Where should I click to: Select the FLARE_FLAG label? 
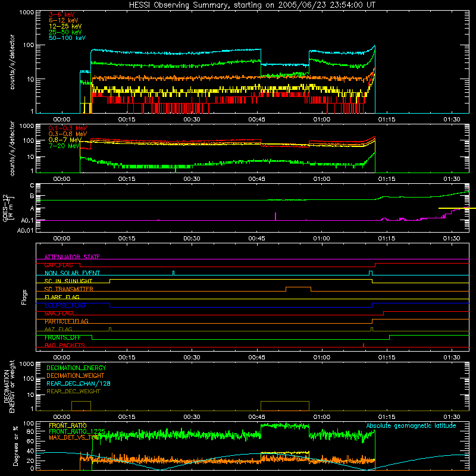pyautogui.click(x=62, y=297)
